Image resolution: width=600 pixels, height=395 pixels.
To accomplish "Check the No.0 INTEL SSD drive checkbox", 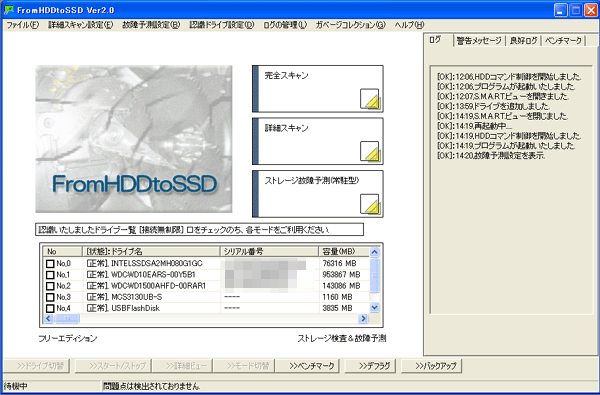I will (50, 264).
